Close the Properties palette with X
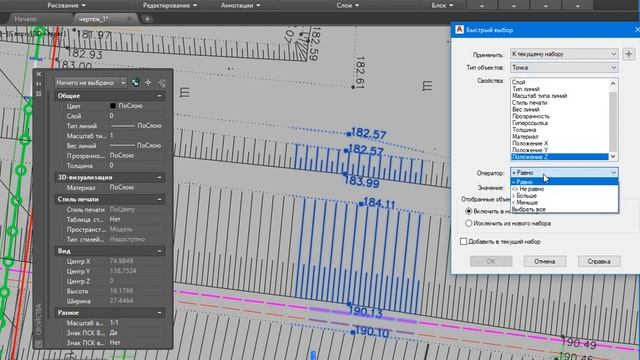This screenshot has width=640, height=360. [x=38, y=74]
